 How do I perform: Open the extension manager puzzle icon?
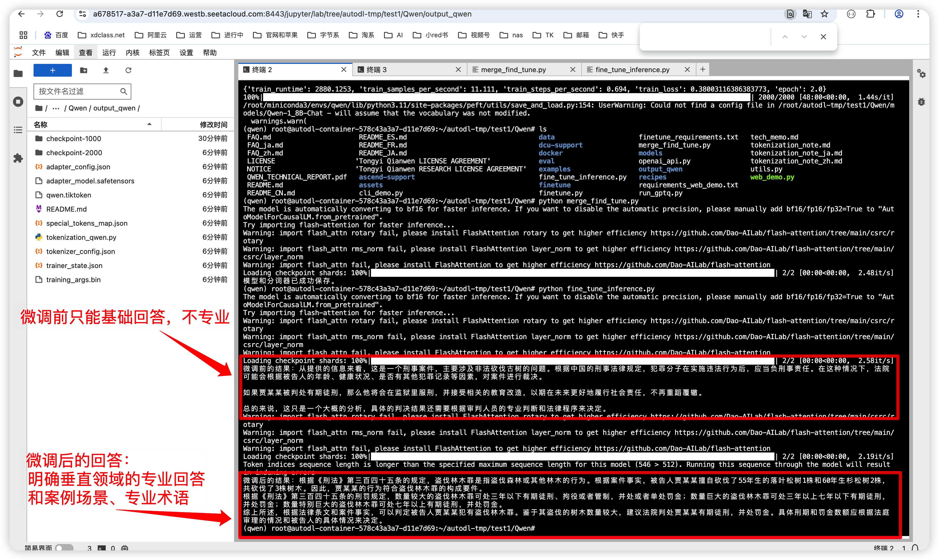point(18,158)
